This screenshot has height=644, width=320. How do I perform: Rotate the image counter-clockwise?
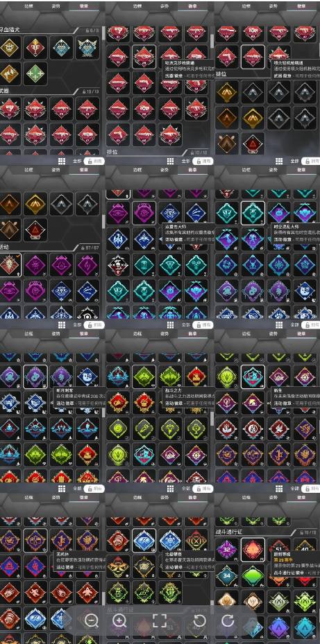click(199, 620)
